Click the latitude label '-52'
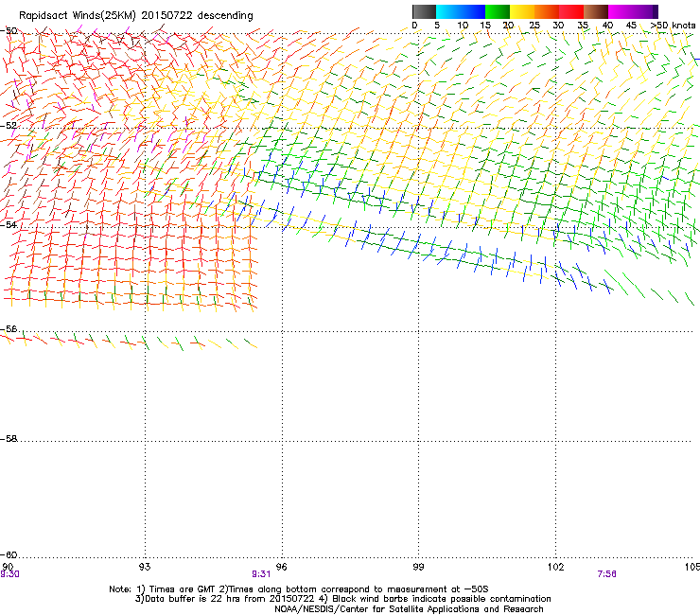This screenshot has width=700, height=615. coord(9,126)
